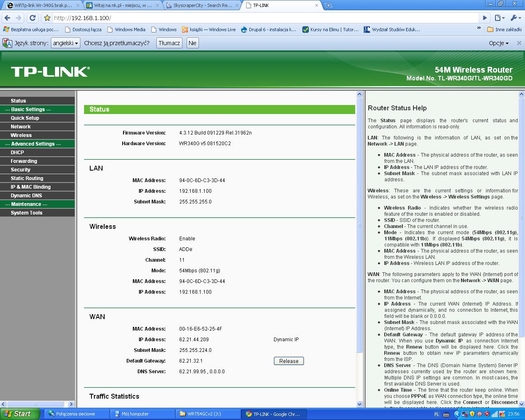Screen dimensions: 525x420
Task: Expand hidden system tray icons
Action: [x=458, y=414]
